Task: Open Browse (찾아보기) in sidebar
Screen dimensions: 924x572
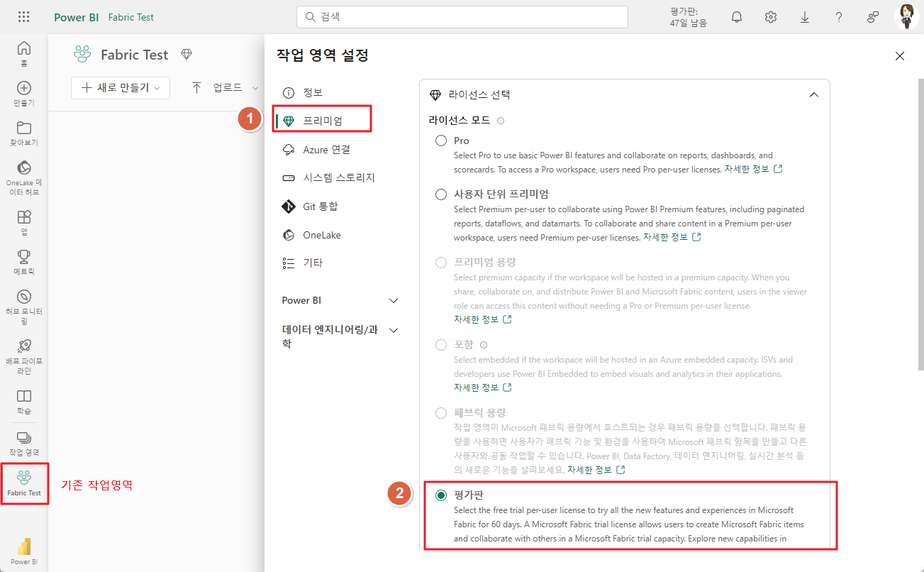Action: tap(24, 133)
